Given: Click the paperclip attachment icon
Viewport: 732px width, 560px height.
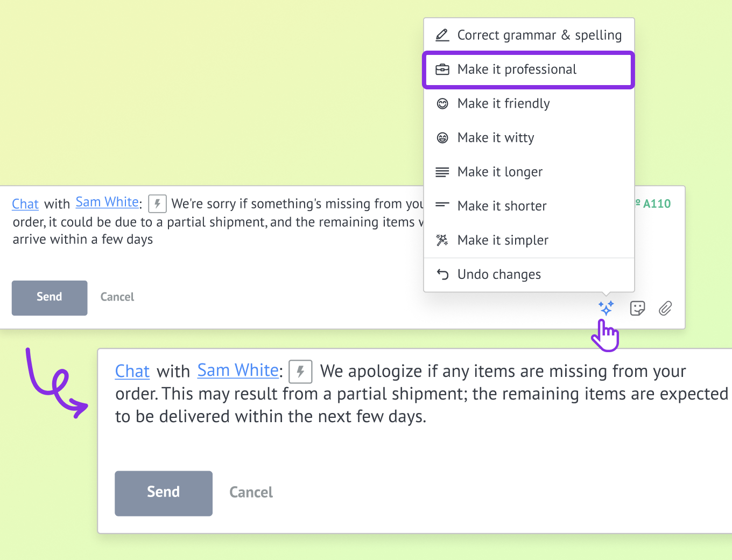Looking at the screenshot, I should [665, 308].
